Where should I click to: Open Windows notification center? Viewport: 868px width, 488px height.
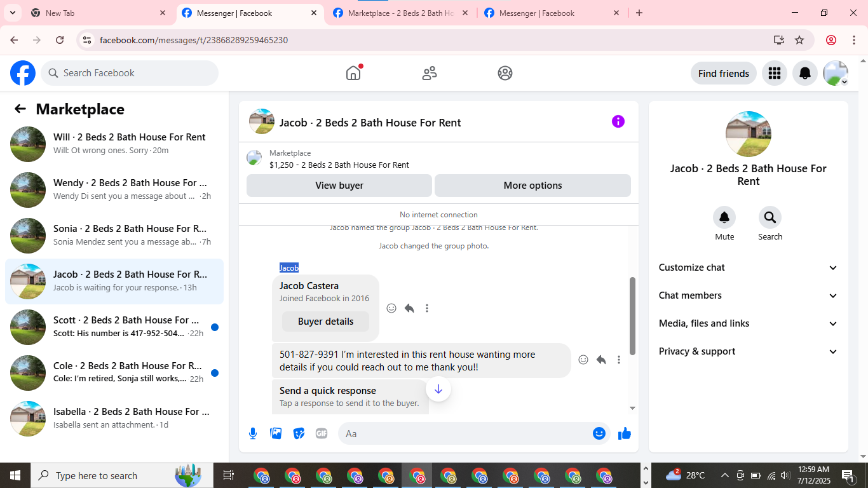point(848,475)
